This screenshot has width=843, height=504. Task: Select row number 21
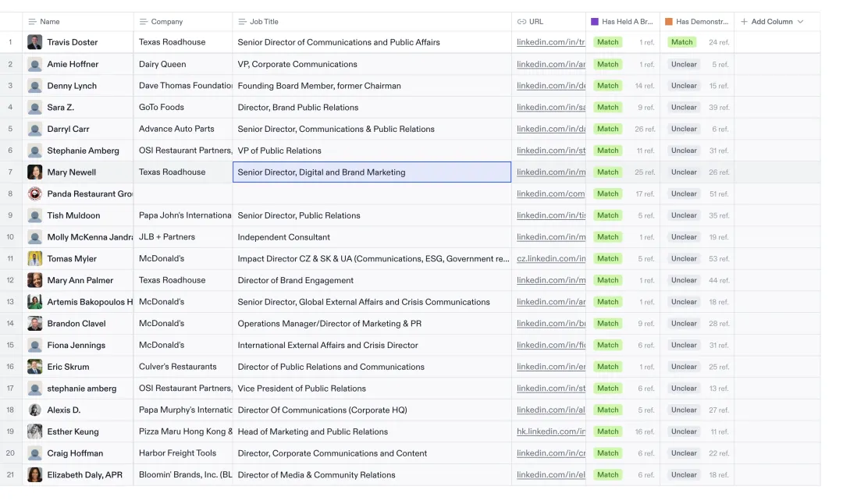pyautogui.click(x=11, y=474)
